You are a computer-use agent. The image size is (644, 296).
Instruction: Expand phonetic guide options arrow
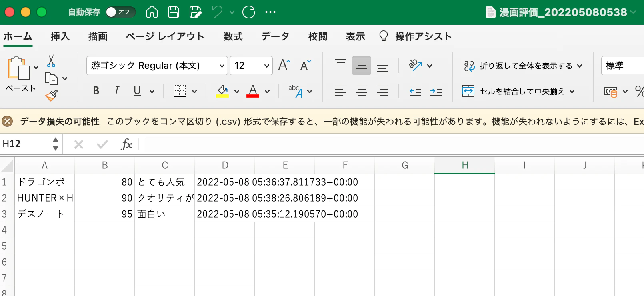[x=310, y=92]
